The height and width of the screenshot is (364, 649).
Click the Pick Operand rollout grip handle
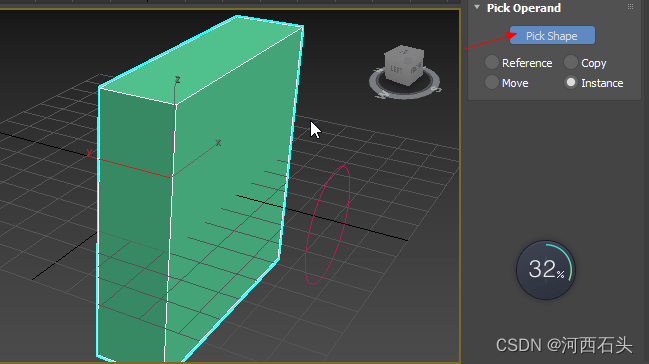tap(630, 7)
